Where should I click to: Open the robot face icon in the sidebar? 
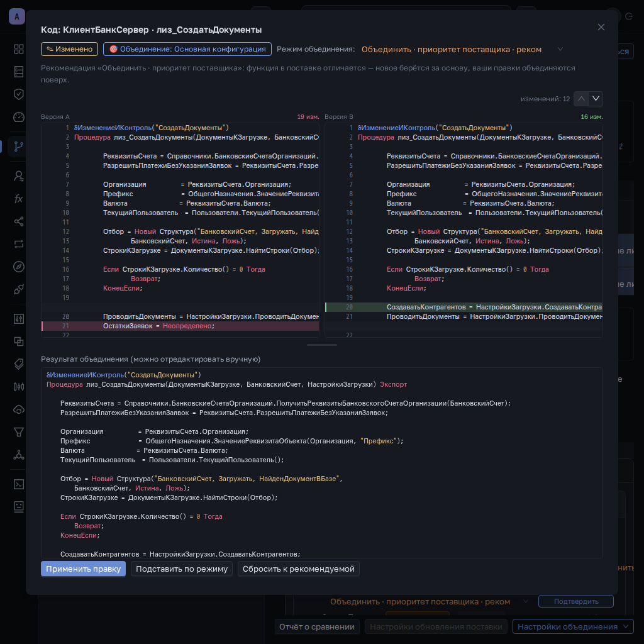pos(18,506)
